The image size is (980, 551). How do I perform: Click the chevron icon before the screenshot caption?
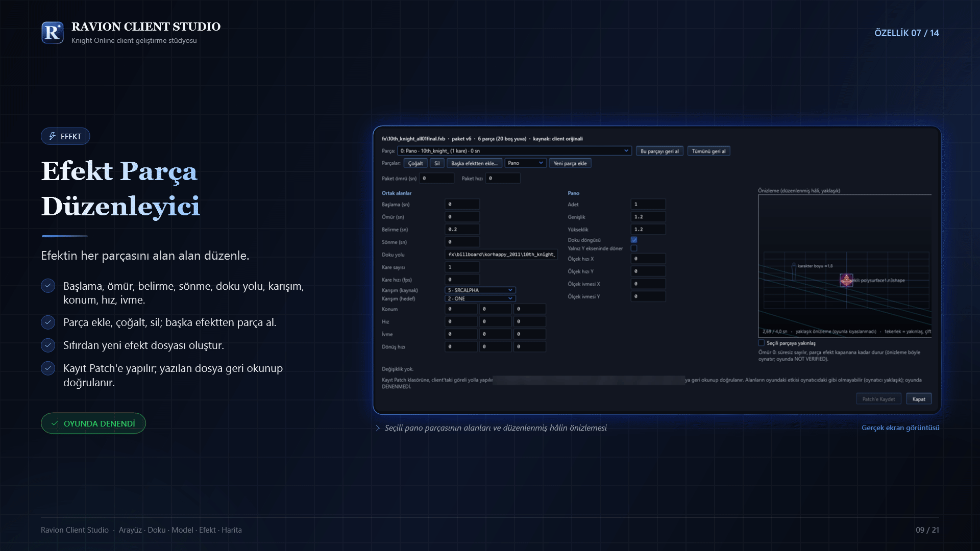point(378,428)
